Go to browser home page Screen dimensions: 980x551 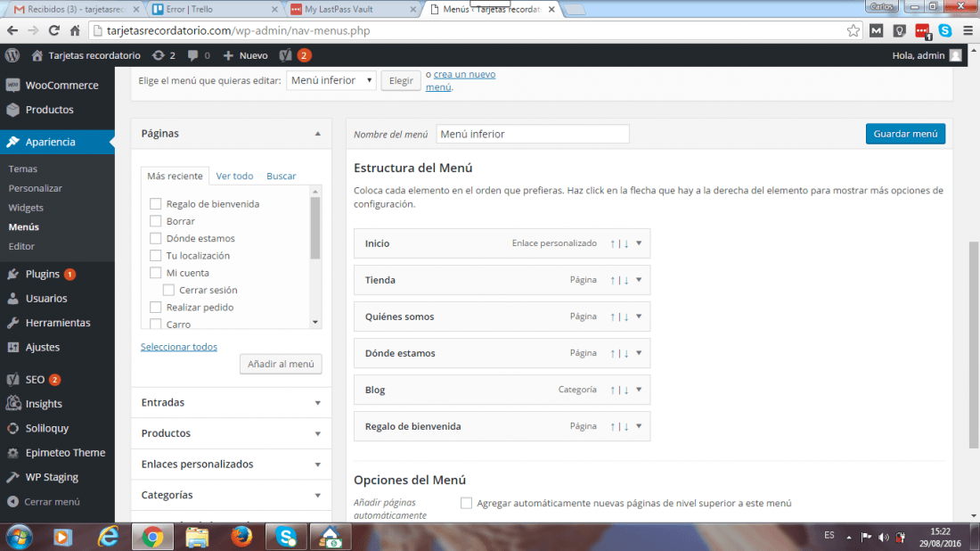[75, 30]
